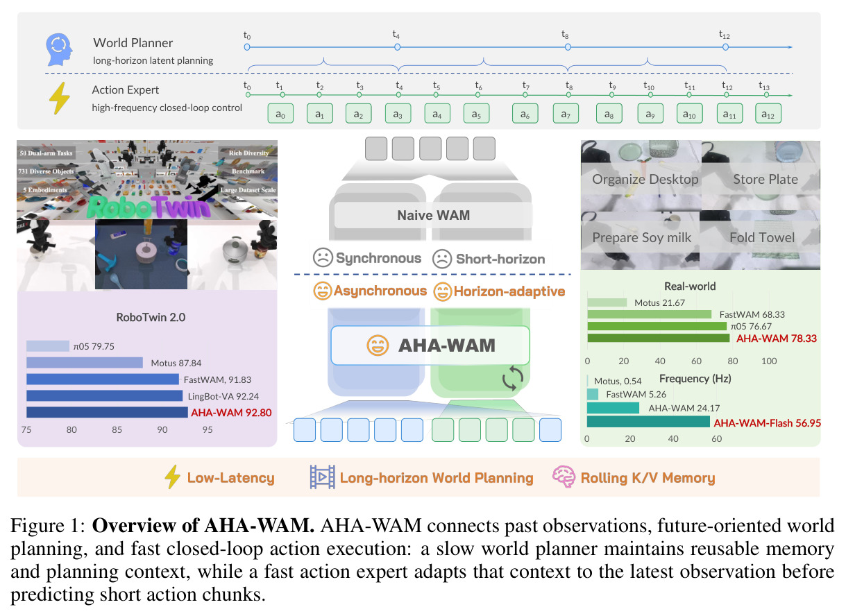Click the AHA-WAM label box
This screenshot has height=616, width=846.
(x=430, y=345)
